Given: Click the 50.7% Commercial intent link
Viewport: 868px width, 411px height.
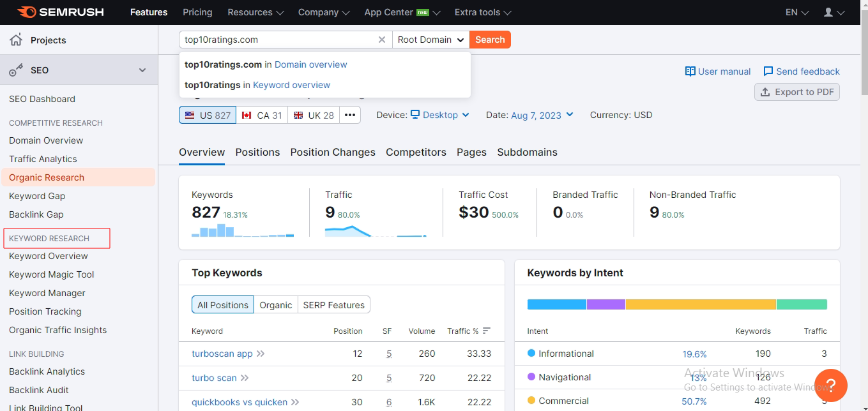Looking at the screenshot, I should (x=694, y=401).
